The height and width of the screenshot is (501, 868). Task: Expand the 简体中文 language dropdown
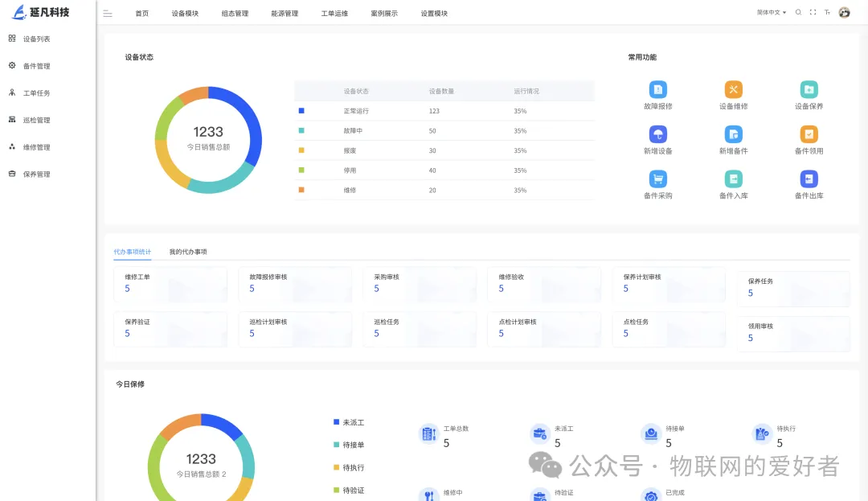point(771,12)
